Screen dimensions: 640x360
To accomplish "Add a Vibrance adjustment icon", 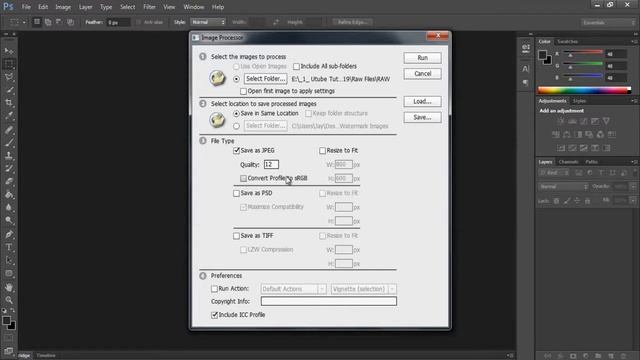I will pyautogui.click(x=607, y=121).
